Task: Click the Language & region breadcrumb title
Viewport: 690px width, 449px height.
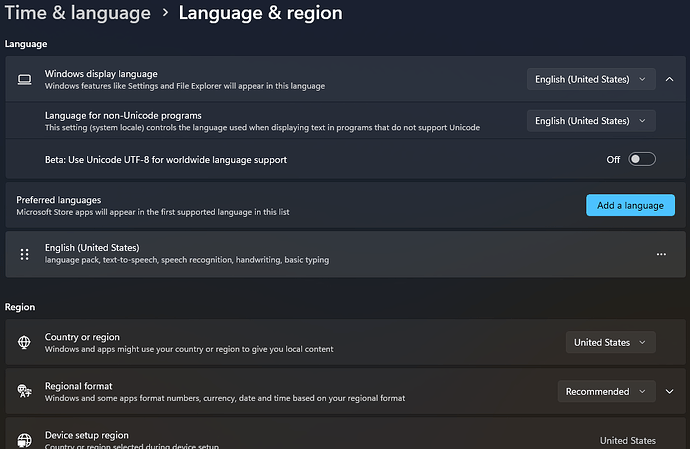Action: (260, 14)
